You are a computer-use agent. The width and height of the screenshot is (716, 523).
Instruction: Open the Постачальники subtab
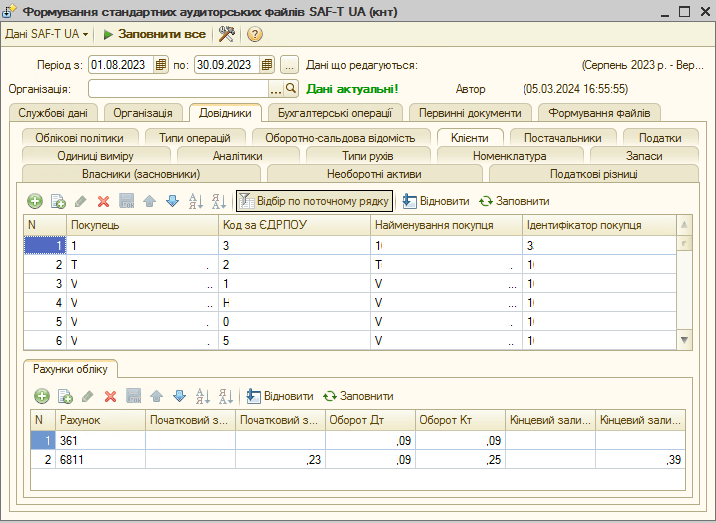pos(563,138)
